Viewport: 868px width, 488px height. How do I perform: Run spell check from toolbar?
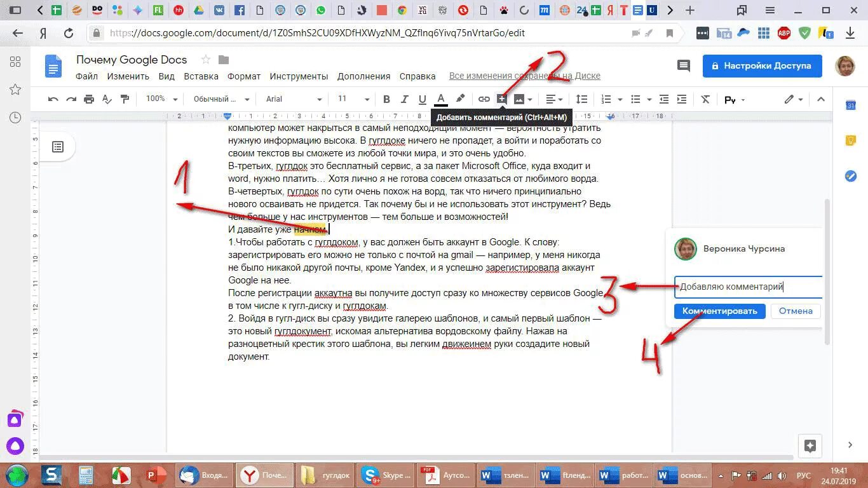(107, 99)
